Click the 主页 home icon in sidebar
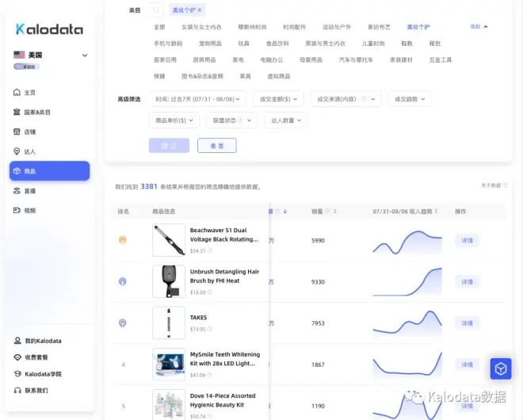 point(17,93)
